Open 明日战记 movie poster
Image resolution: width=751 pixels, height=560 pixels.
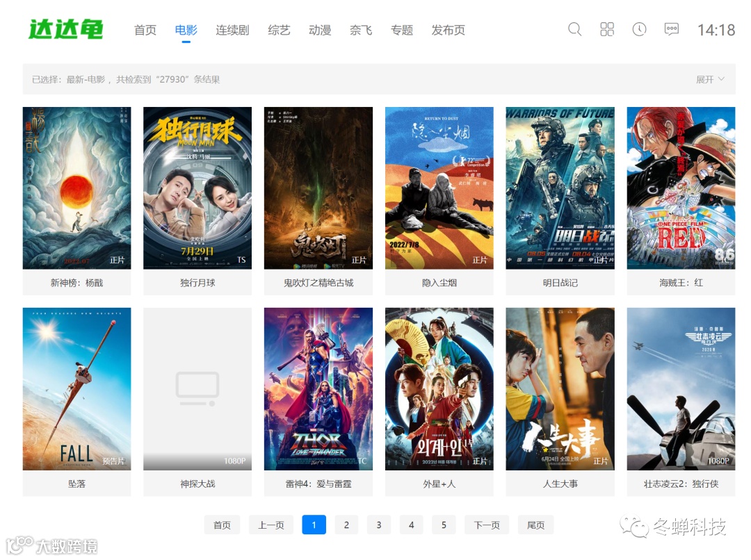click(x=560, y=188)
